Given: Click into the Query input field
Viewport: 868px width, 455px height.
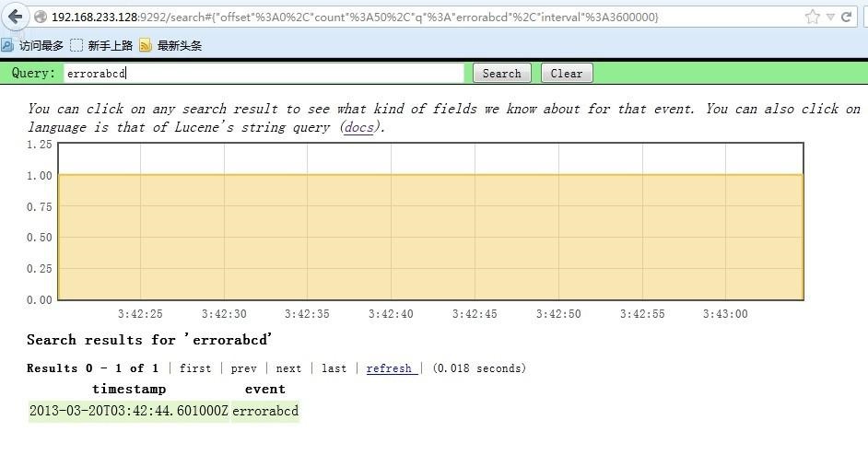Looking at the screenshot, I should 264,73.
